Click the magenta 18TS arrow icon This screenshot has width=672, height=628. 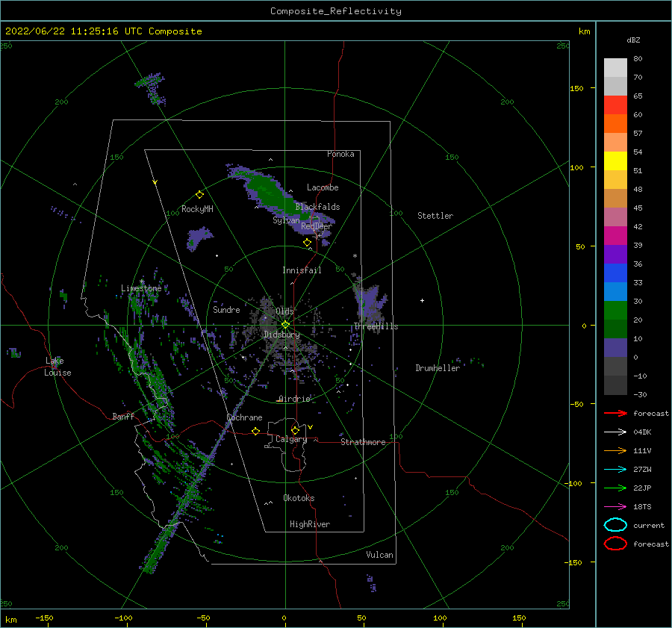[x=615, y=507]
